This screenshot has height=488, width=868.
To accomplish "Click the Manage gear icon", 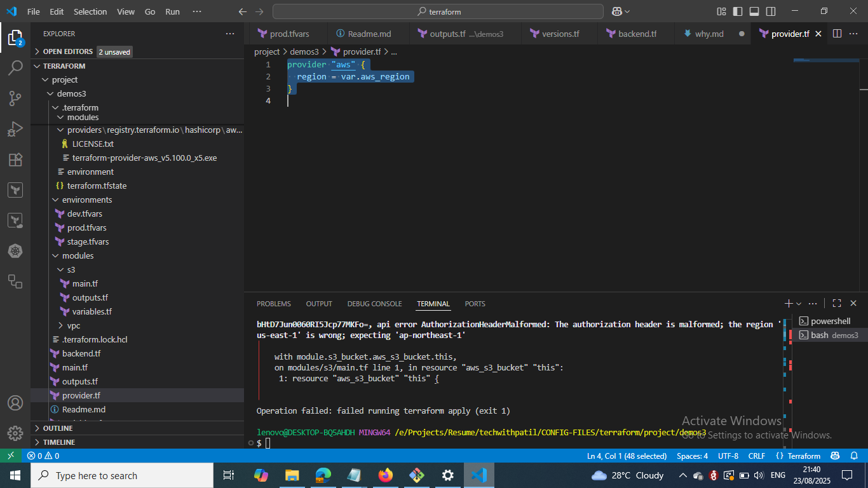I will coord(15,433).
